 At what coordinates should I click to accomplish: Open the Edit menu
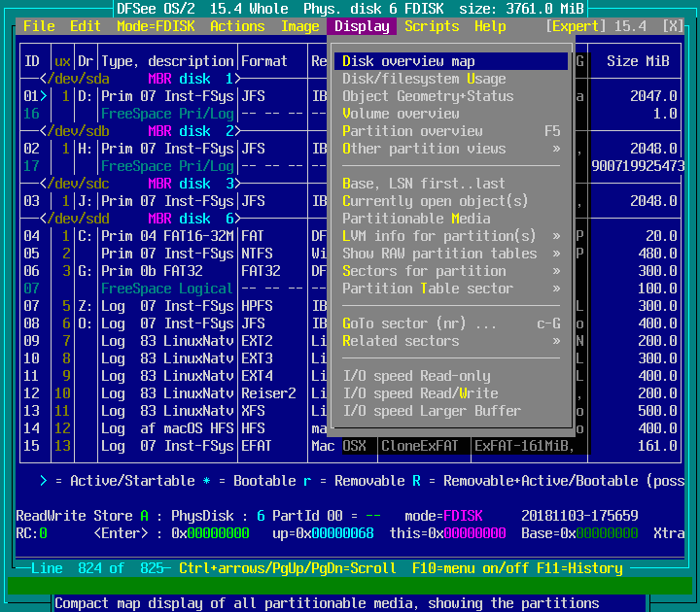click(86, 26)
